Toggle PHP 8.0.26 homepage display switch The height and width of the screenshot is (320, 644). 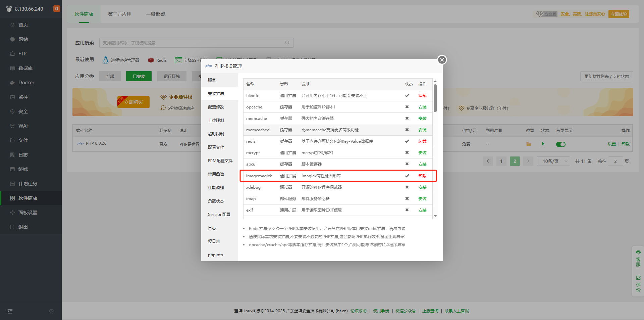[560, 144]
